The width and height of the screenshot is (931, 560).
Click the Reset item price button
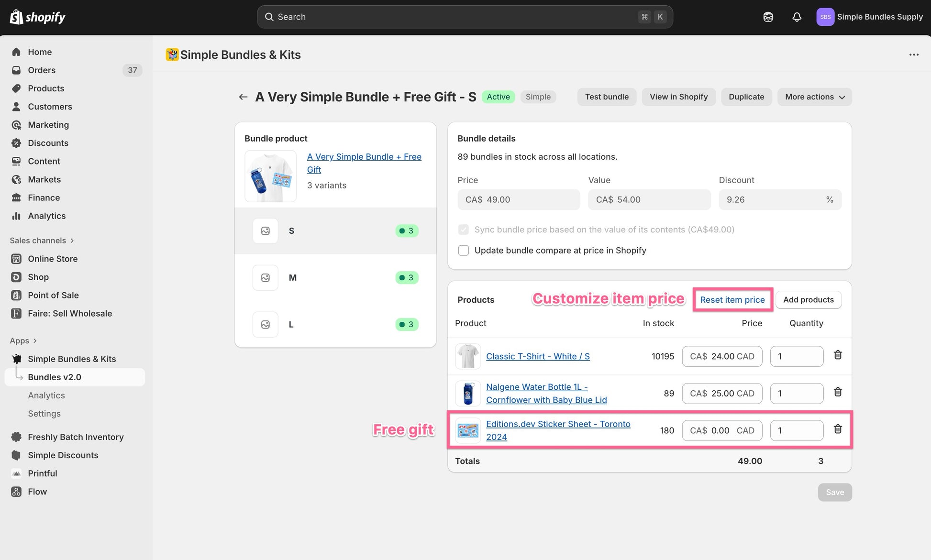[732, 300]
